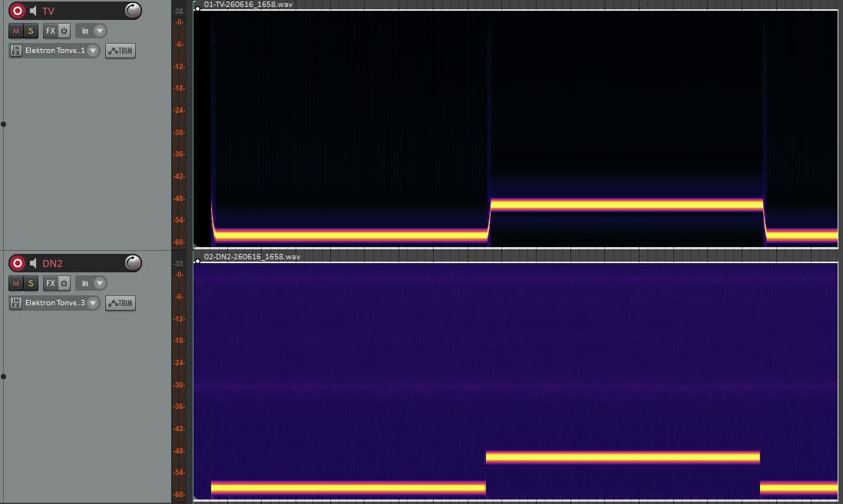Open the TV track 'in' routing dropdown

100,31
